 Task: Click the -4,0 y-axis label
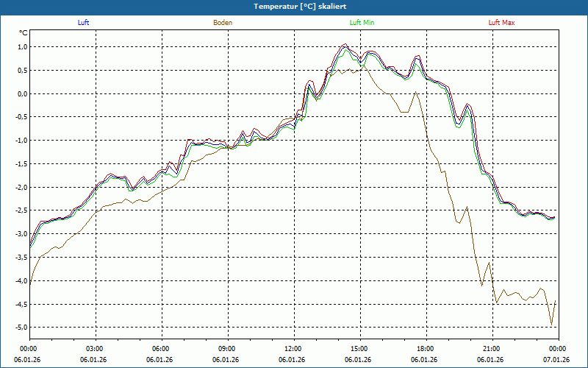(x=21, y=281)
